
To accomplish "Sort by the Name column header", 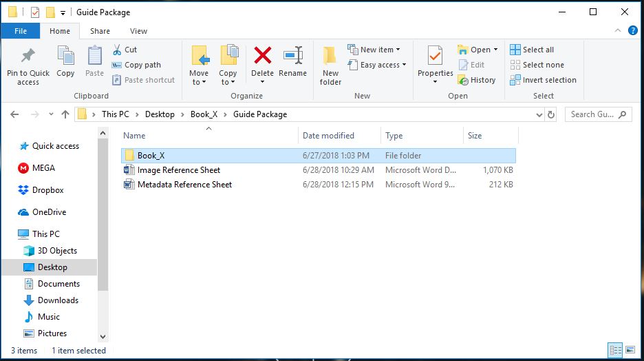I will (x=208, y=136).
